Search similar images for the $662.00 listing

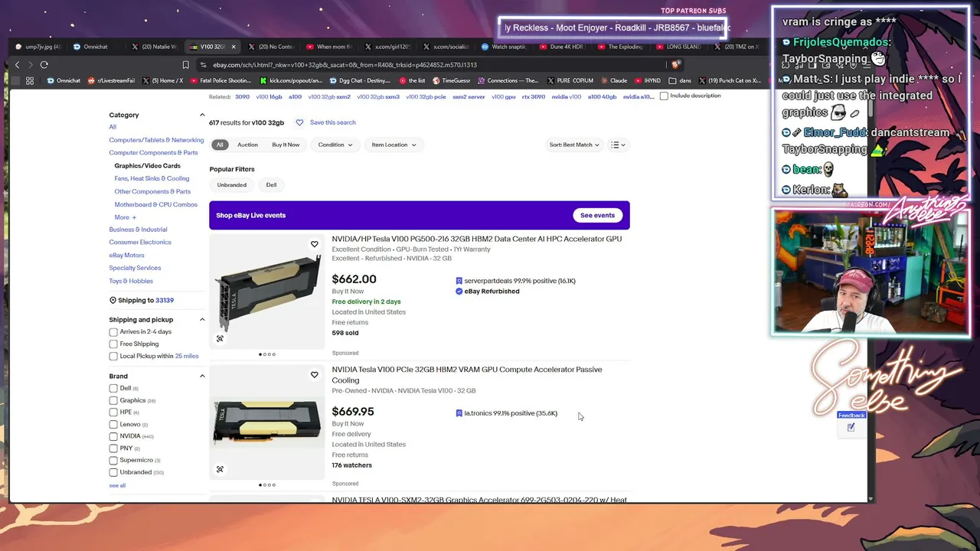(x=220, y=338)
